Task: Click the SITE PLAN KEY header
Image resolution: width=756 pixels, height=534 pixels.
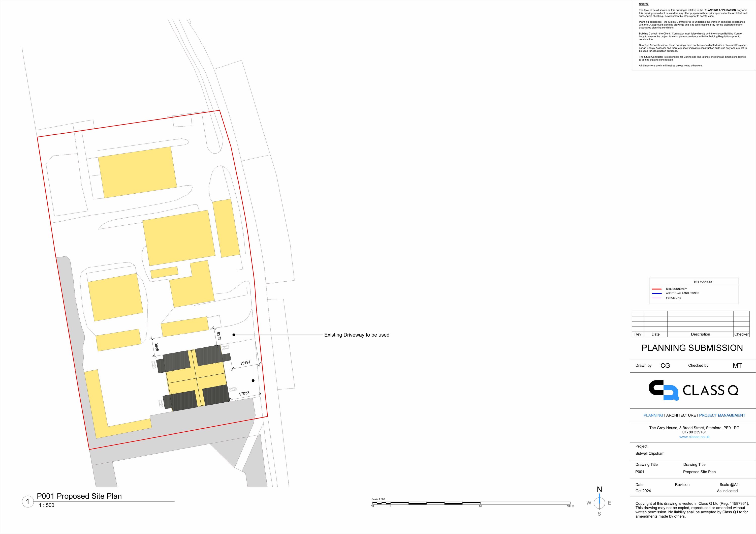Action: pos(703,282)
